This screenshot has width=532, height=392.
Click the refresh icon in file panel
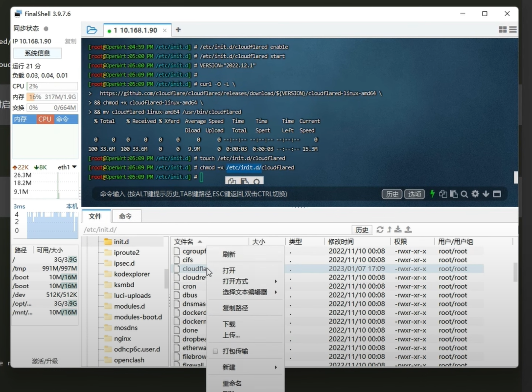[x=380, y=230]
